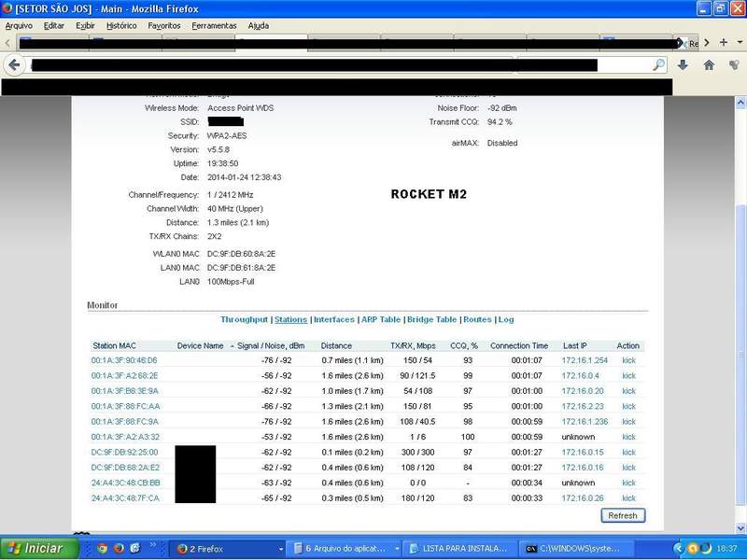Open IP address 172.16.0.26
Image resolution: width=747 pixels, height=560 pixels.
[582, 497]
